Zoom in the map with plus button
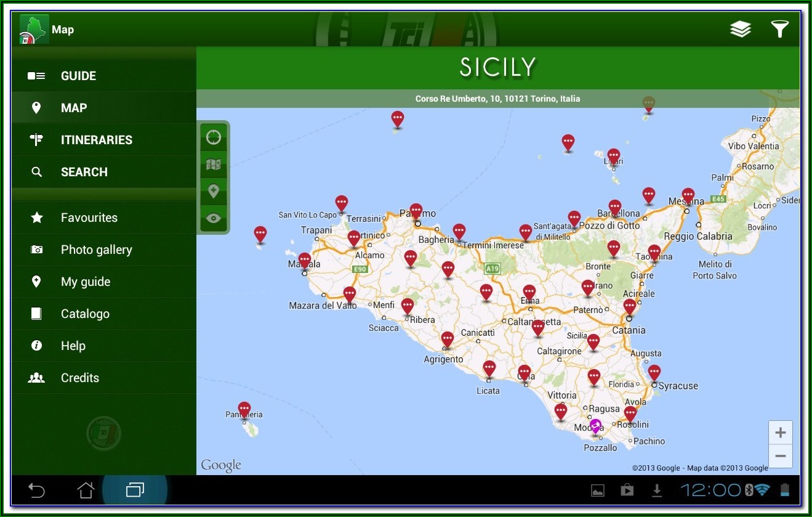The width and height of the screenshot is (812, 517). (x=780, y=433)
